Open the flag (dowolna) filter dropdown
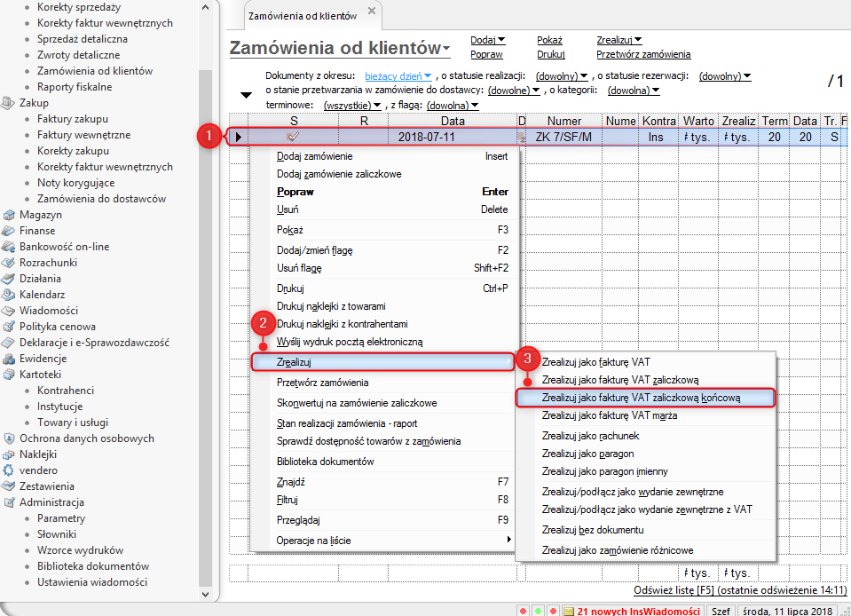Image resolution: width=851 pixels, height=616 pixels. 452,106
